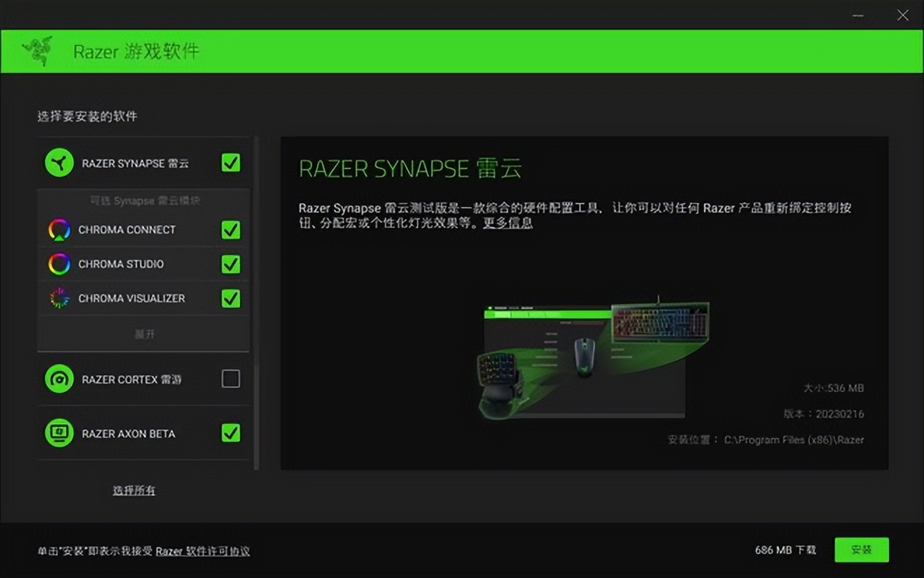The width and height of the screenshot is (924, 578).
Task: Minimize the Razer installer window
Action: [860, 15]
